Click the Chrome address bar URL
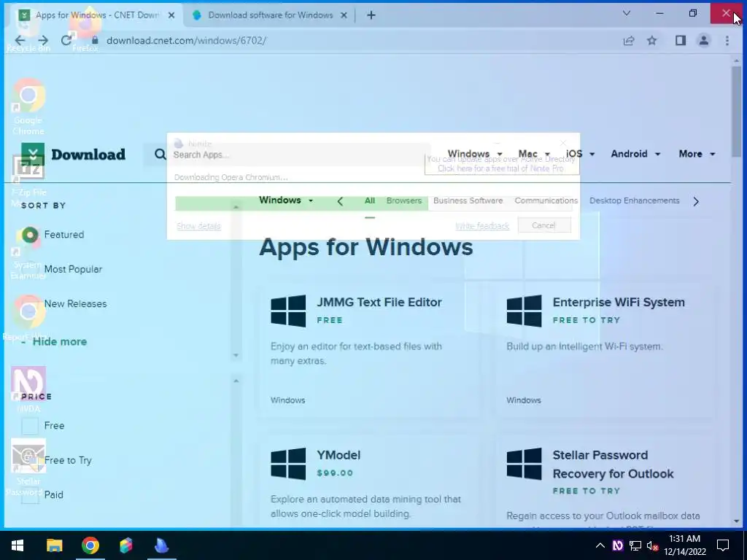This screenshot has height=560, width=747. (186, 41)
